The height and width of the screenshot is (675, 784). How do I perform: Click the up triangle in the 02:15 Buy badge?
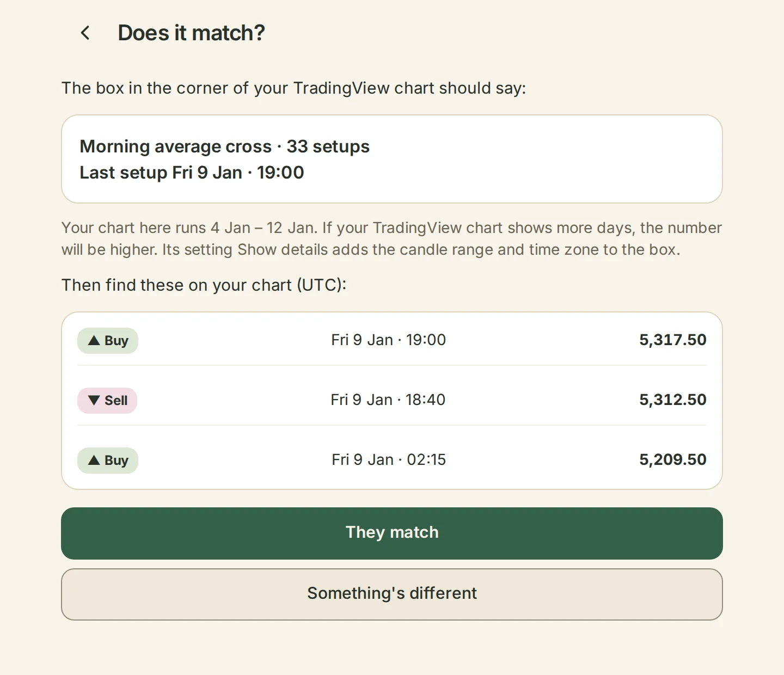click(94, 460)
